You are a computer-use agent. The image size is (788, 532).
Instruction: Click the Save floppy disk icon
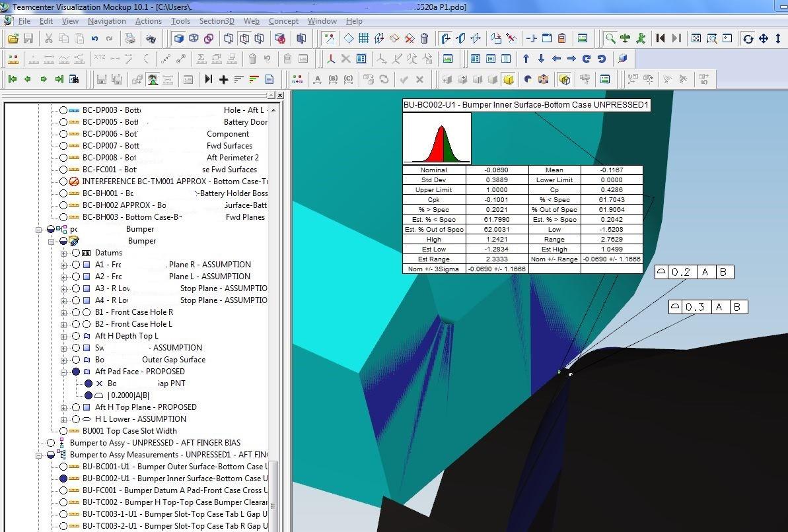pyautogui.click(x=28, y=38)
